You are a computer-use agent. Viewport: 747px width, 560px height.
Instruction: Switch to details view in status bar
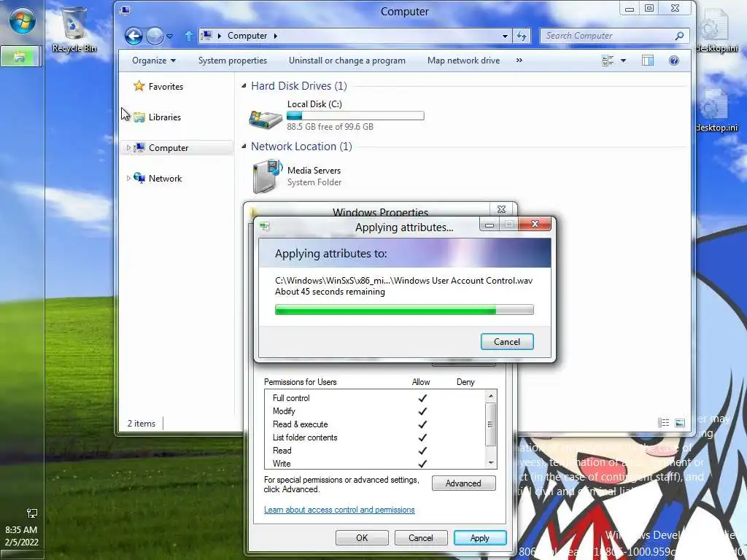pyautogui.click(x=663, y=422)
